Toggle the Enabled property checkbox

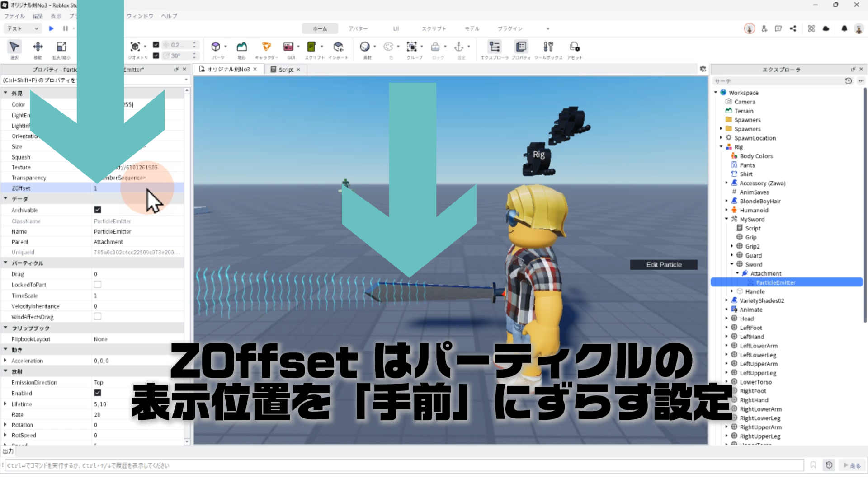98,393
